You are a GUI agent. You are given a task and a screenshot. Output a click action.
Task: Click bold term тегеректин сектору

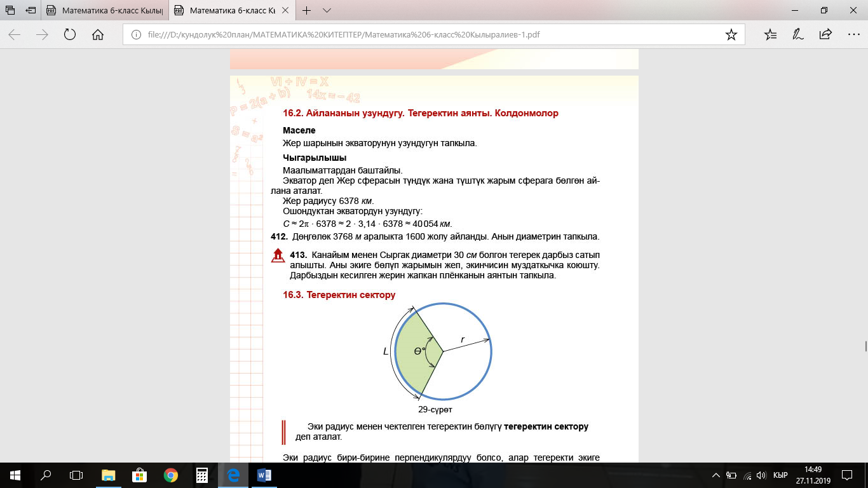(546, 426)
